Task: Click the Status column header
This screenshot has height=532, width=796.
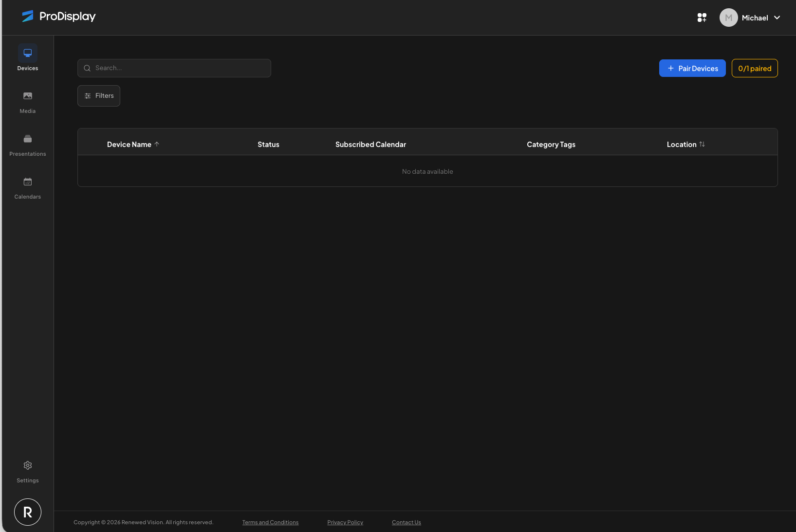Action: [268, 145]
